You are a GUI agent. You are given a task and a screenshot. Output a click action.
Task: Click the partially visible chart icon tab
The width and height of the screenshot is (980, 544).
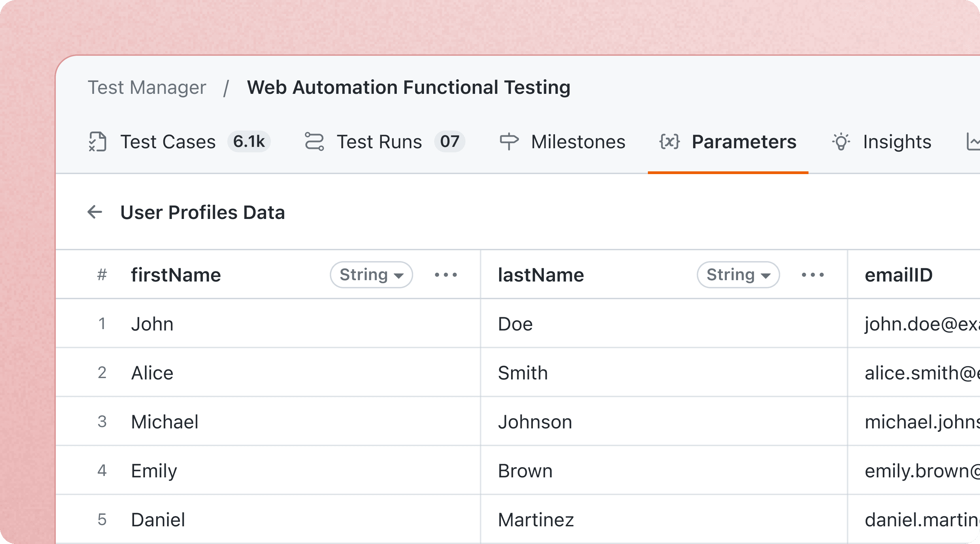[x=973, y=142]
